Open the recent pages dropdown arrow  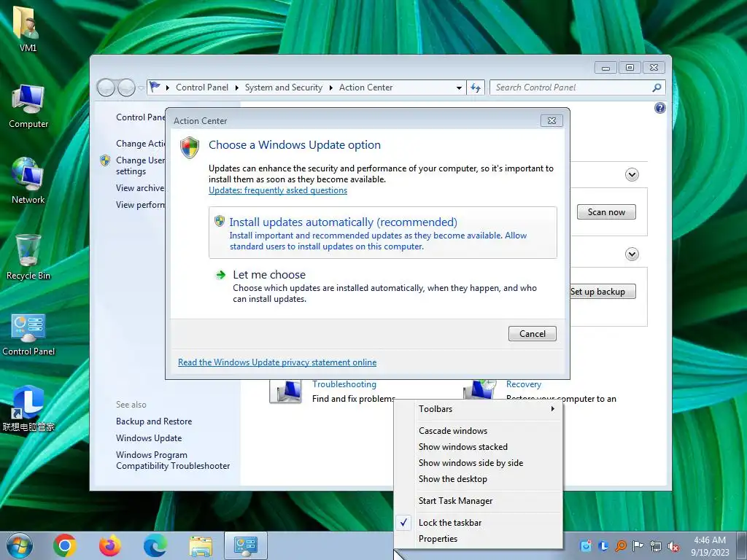coord(141,88)
